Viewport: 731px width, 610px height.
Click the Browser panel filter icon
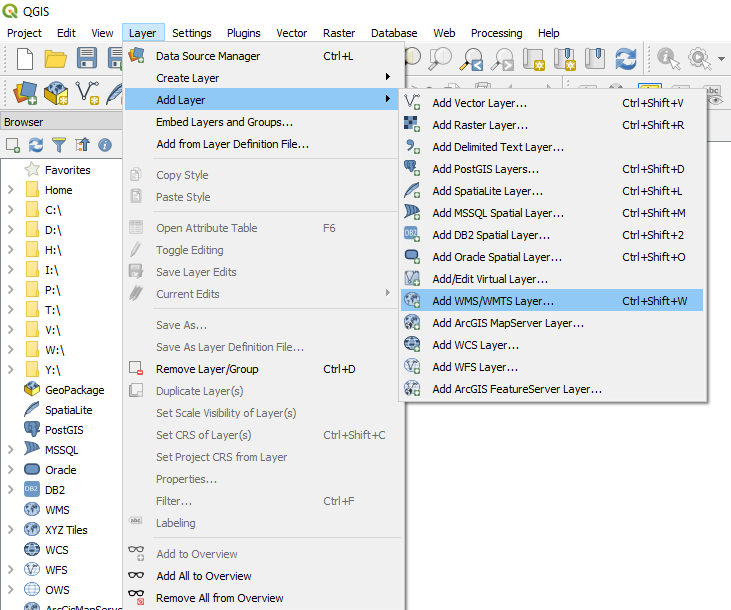pyautogui.click(x=59, y=145)
